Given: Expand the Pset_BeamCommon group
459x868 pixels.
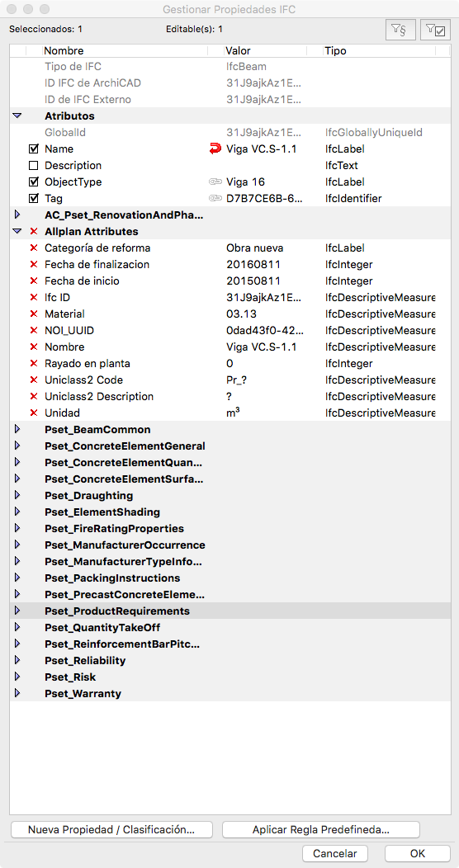Looking at the screenshot, I should click(17, 429).
